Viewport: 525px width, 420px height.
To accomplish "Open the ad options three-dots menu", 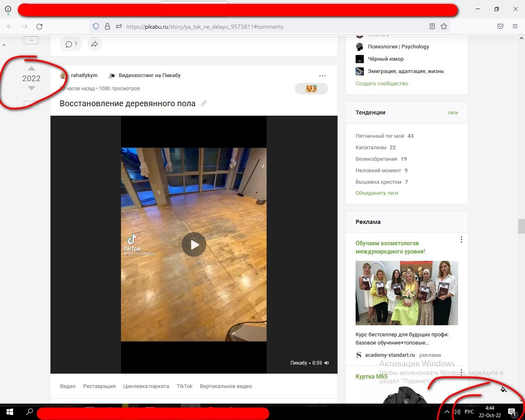I will pyautogui.click(x=461, y=240).
